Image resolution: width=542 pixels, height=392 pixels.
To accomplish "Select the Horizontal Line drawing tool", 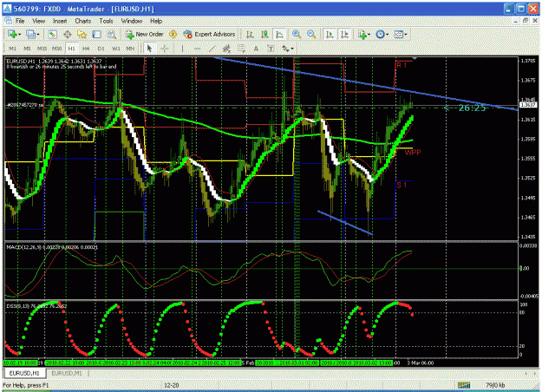I will 198,49.
